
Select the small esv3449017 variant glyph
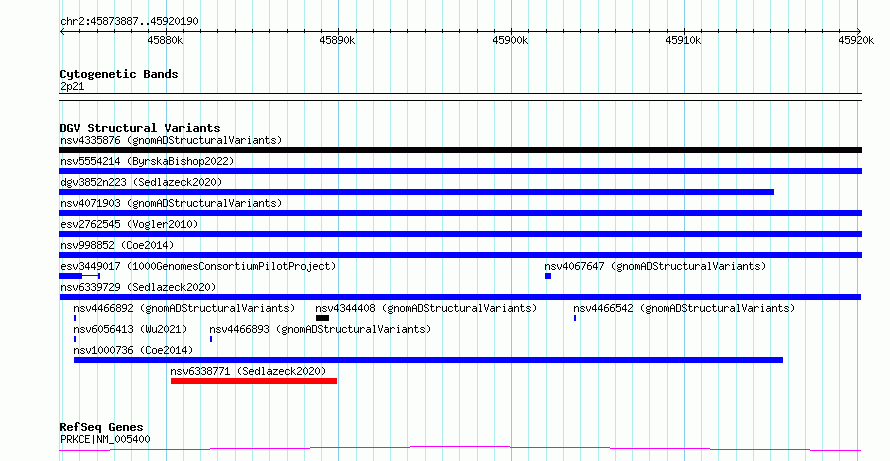(x=79, y=276)
